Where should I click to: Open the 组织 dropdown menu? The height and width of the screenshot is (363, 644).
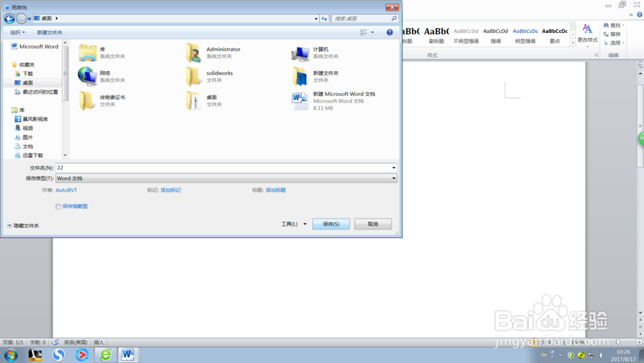click(17, 32)
